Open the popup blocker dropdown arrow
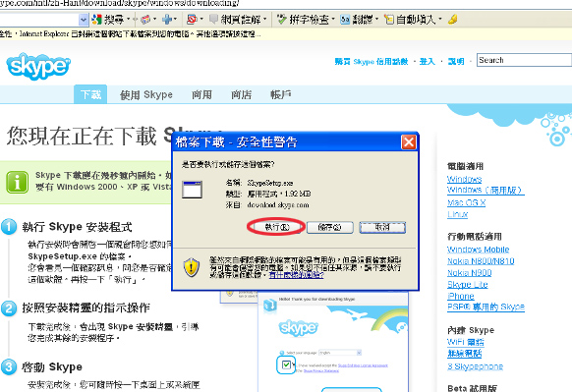The image size is (572, 392). tap(201, 19)
